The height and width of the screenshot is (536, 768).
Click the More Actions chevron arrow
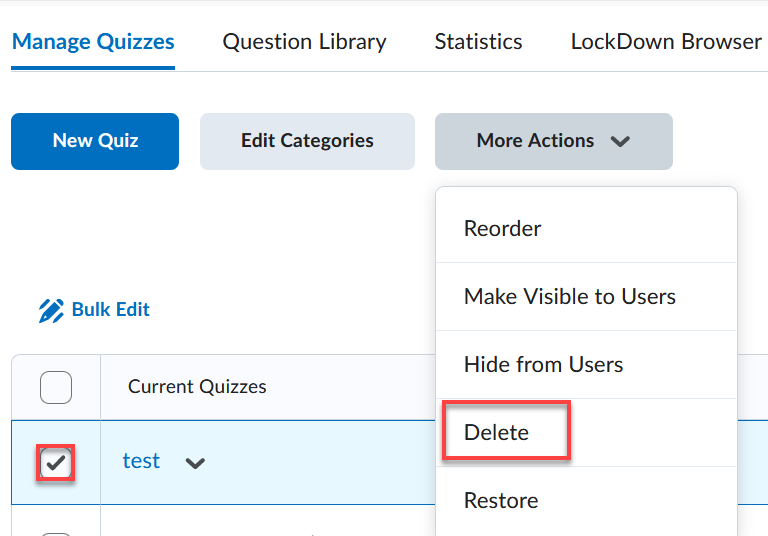pos(620,142)
